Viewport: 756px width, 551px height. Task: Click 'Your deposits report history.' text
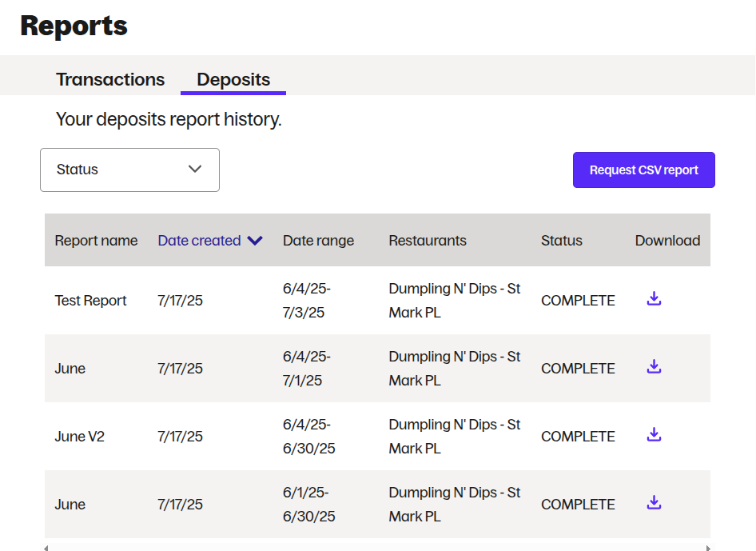coord(169,119)
